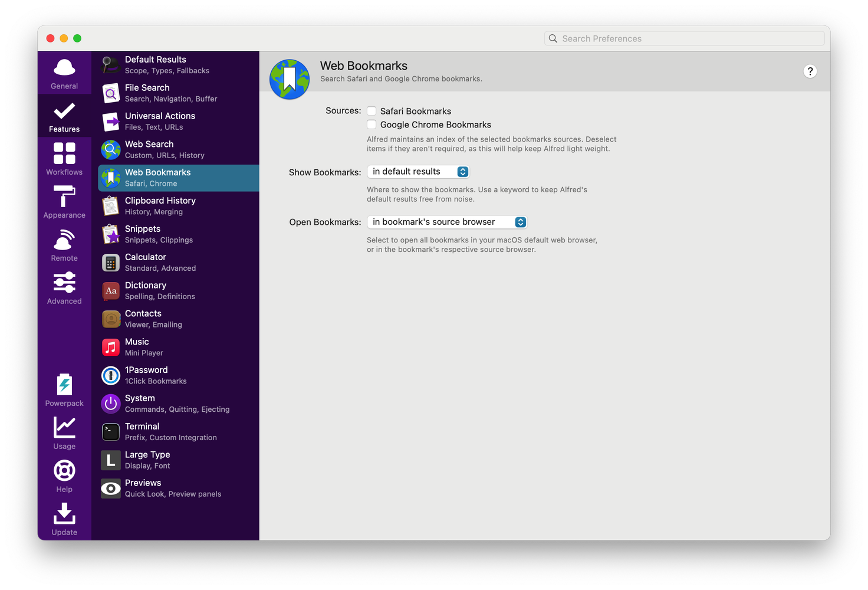Click the Previews eye icon

click(110, 489)
